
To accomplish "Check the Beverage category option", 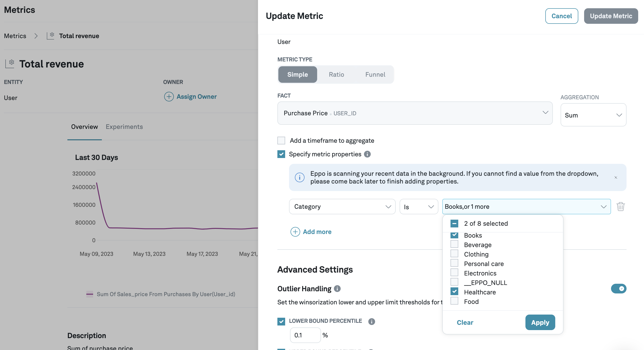I will 454,244.
